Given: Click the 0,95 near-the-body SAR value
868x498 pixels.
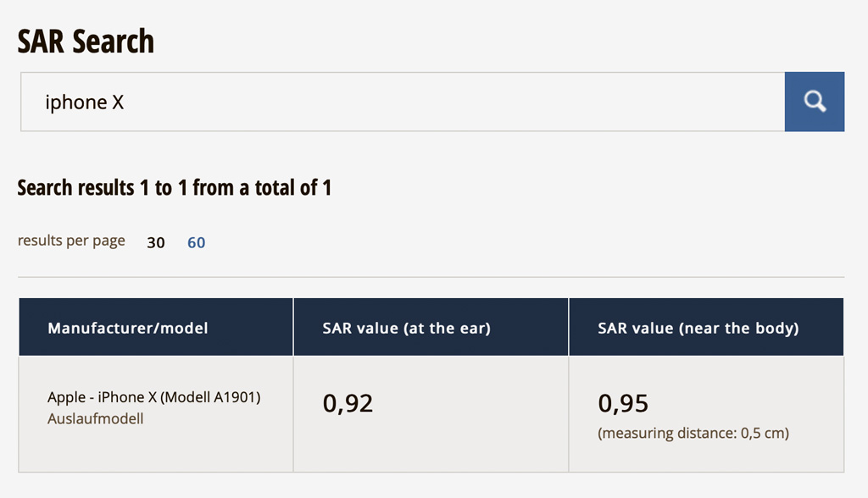Looking at the screenshot, I should [623, 404].
